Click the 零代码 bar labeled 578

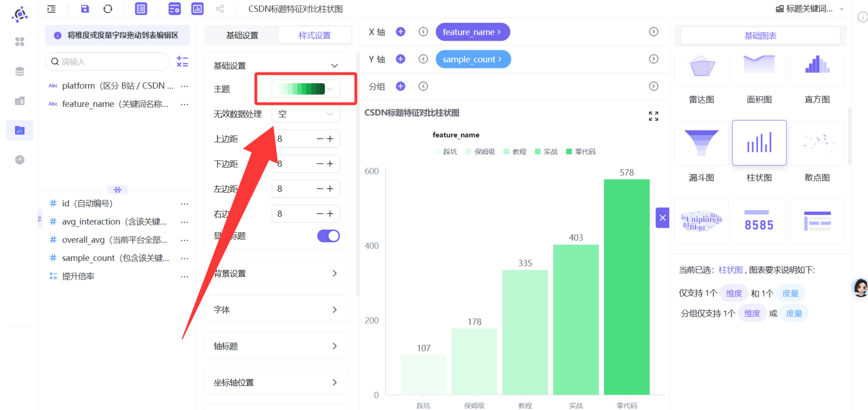point(627,287)
